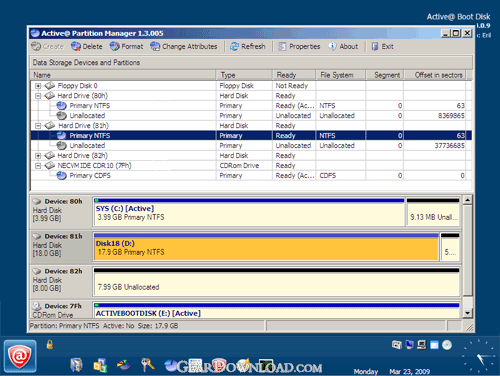Select Unallocated icon under Hard Drive (80h)
Image resolution: width=500 pixels, height=376 pixels.
(61, 116)
